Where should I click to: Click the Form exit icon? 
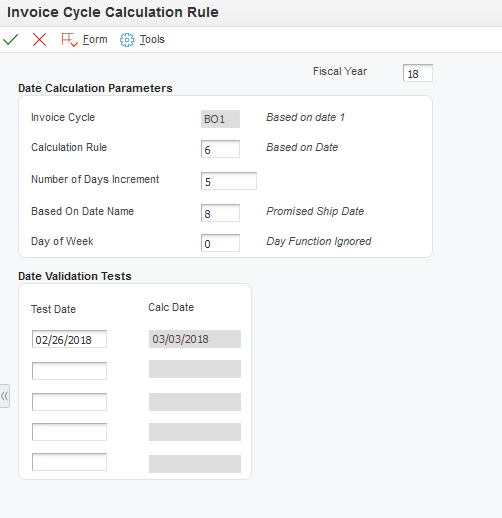pos(69,40)
